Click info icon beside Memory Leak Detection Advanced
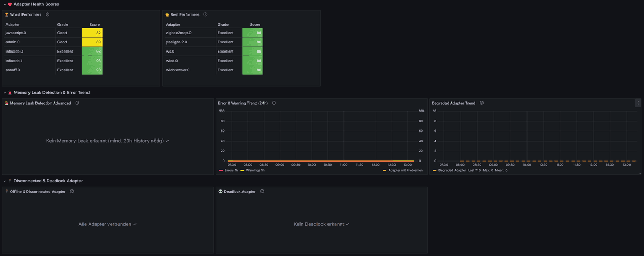 coord(77,103)
